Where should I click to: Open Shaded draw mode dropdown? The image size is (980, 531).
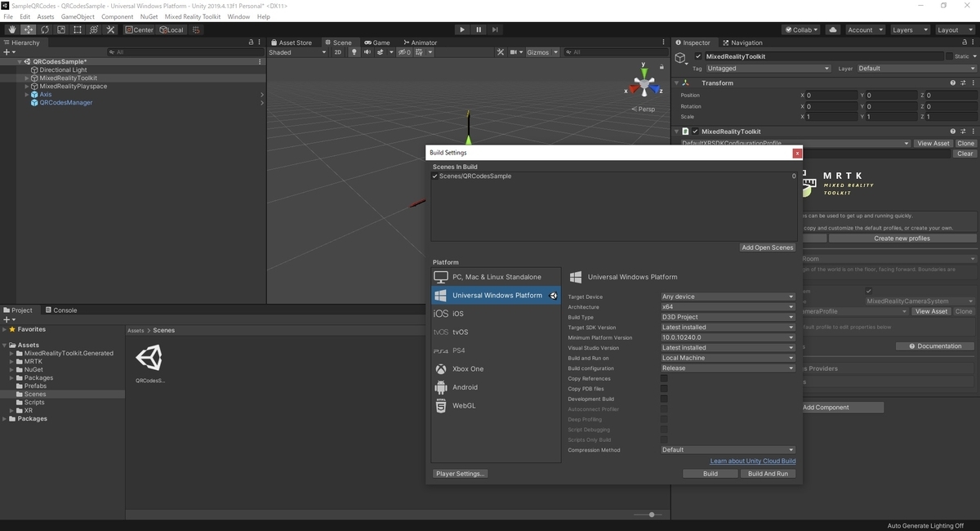pyautogui.click(x=298, y=52)
